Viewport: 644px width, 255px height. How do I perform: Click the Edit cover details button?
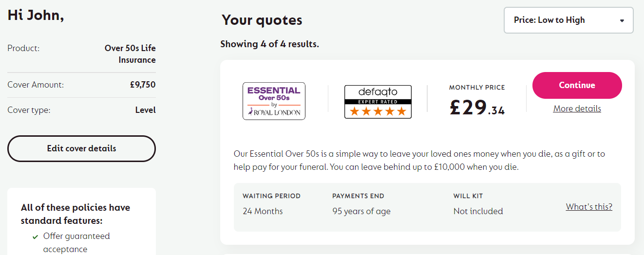pos(81,148)
